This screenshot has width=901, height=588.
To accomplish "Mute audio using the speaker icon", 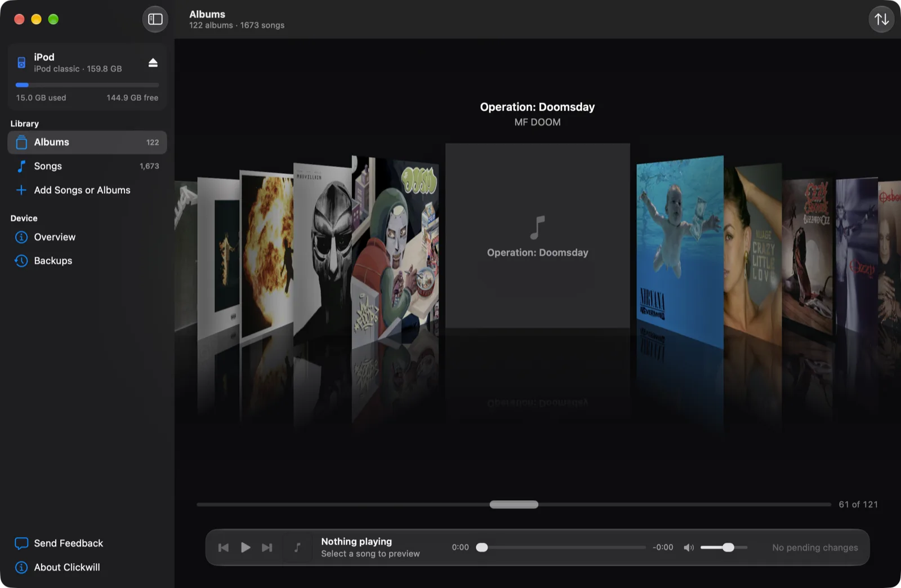I will (x=688, y=547).
